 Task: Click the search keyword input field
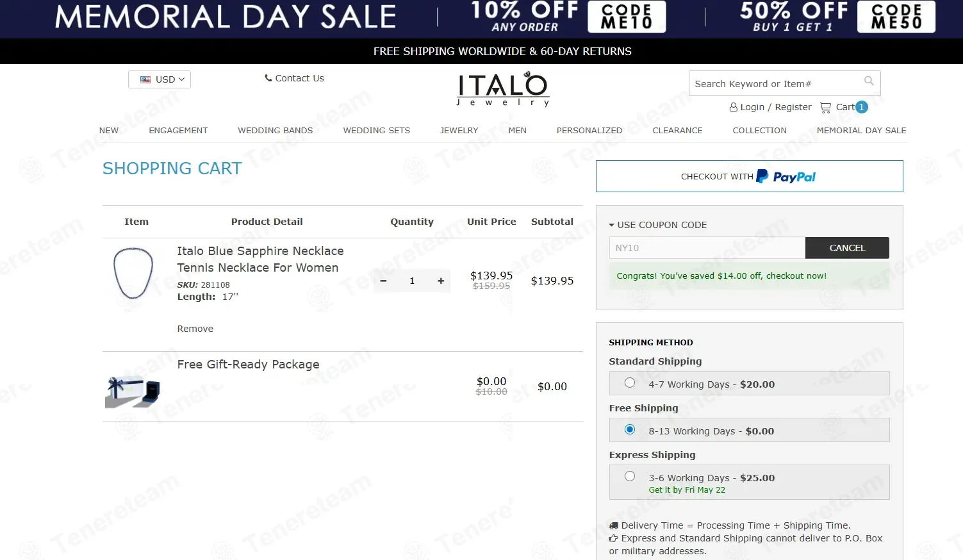(775, 83)
